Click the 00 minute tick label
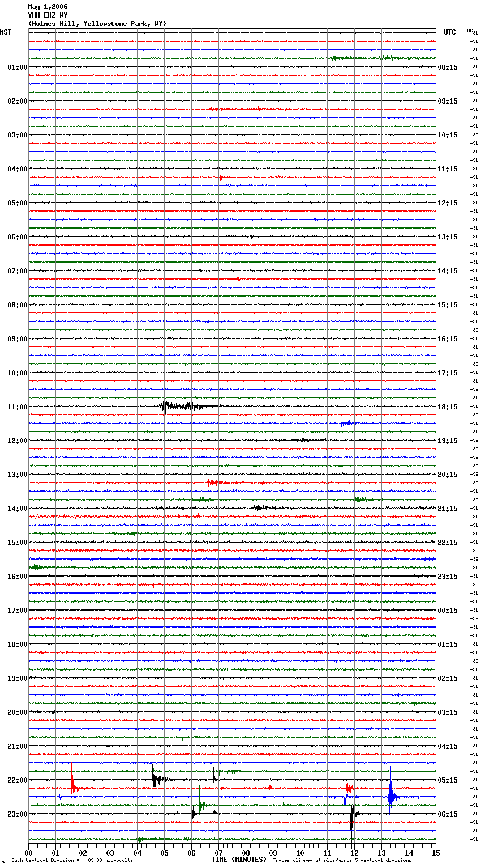 click(x=28, y=853)
